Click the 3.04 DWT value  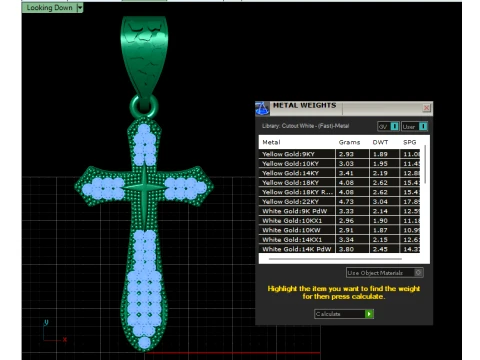coord(380,202)
